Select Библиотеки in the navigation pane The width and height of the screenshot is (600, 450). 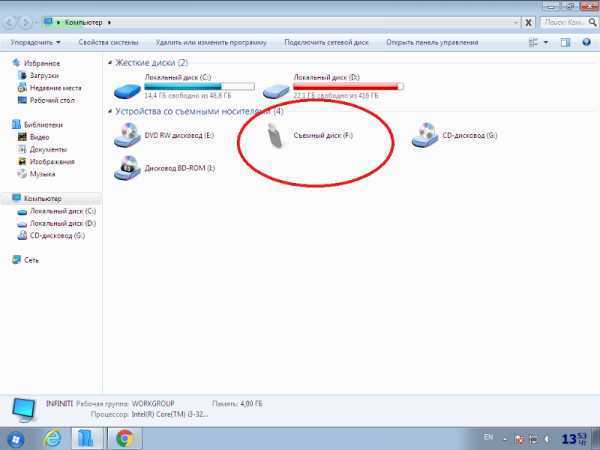tap(43, 125)
